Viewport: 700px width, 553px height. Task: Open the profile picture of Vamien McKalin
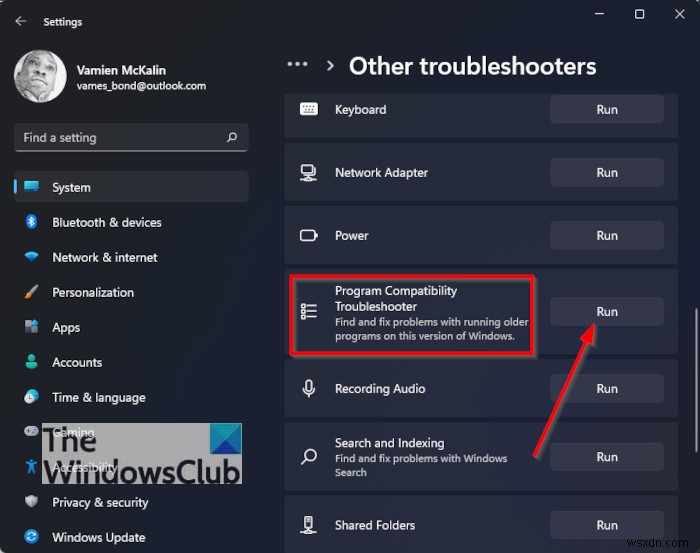(40, 76)
